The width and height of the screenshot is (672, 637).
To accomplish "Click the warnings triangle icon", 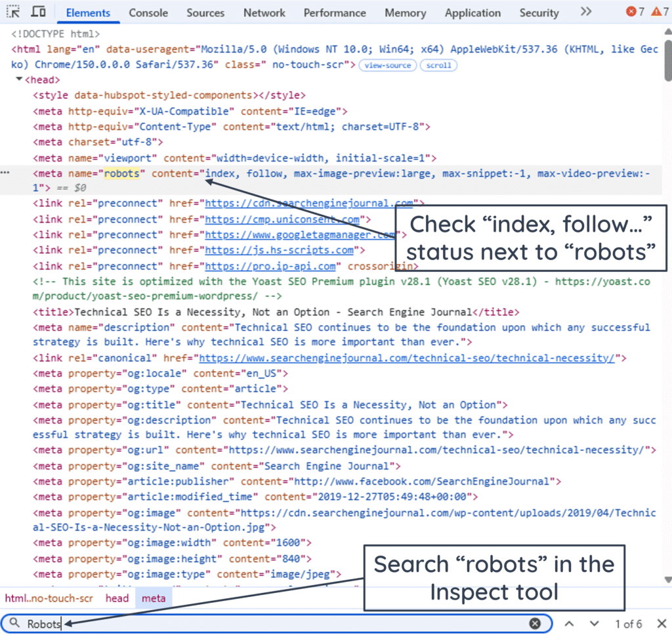I will (656, 12).
